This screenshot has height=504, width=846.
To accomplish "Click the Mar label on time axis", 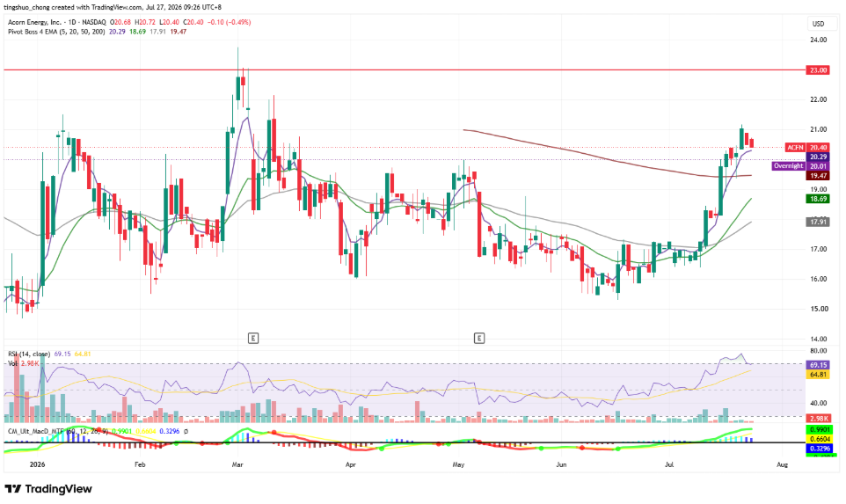I will (237, 464).
